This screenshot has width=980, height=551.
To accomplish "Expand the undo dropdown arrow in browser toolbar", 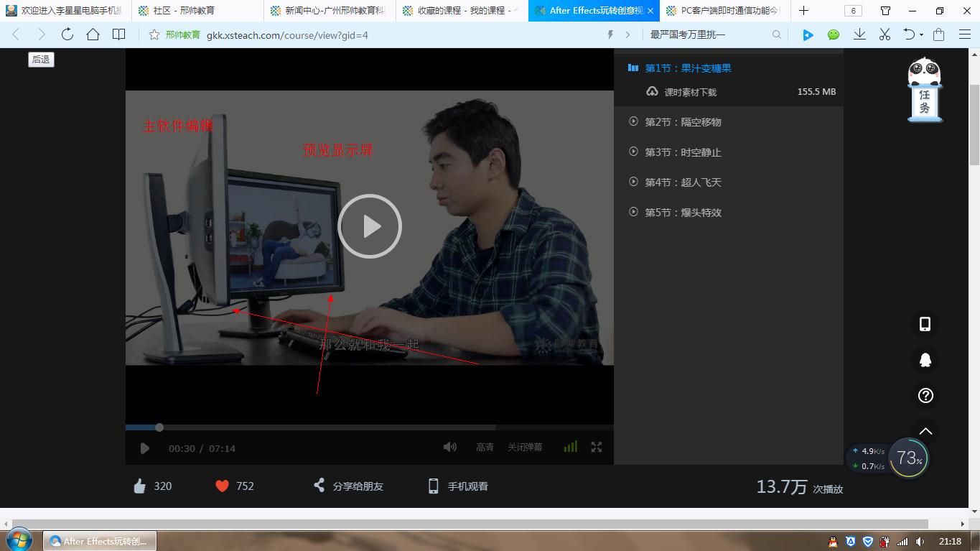I will pyautogui.click(x=921, y=35).
